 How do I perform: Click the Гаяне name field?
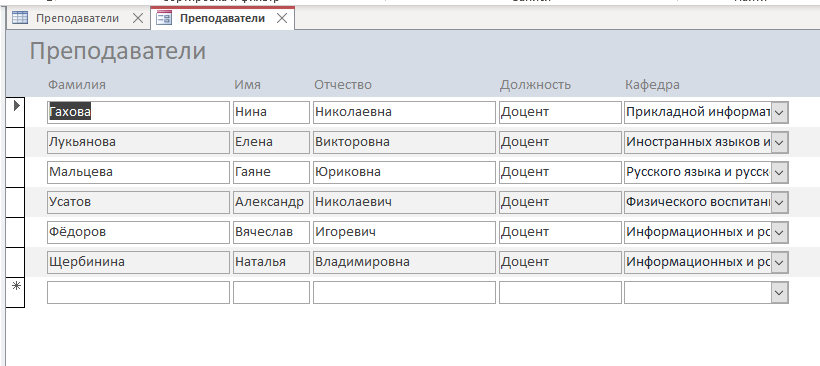click(x=271, y=173)
